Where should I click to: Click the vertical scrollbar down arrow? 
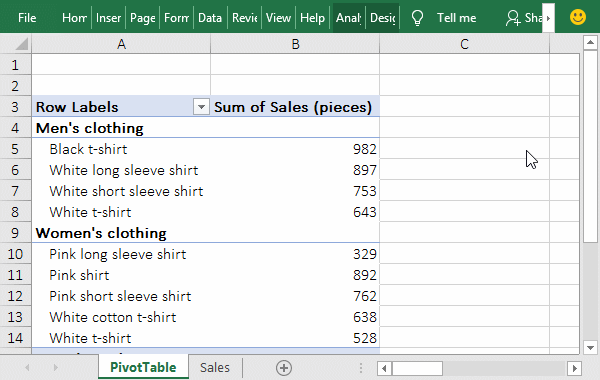point(590,347)
